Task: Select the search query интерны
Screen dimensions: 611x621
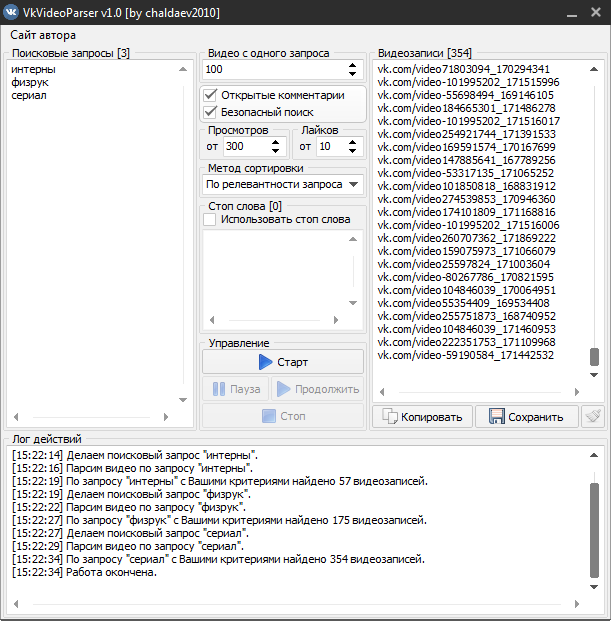Action: pos(34,69)
